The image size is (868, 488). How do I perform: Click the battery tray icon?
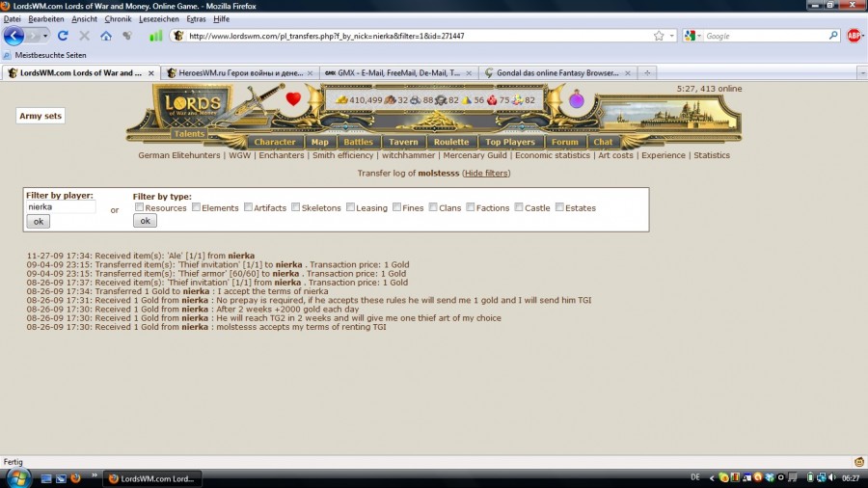(810, 477)
